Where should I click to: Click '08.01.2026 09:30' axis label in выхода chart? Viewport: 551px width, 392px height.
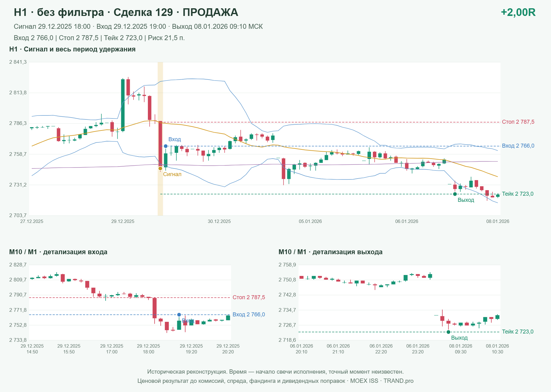click(461, 349)
